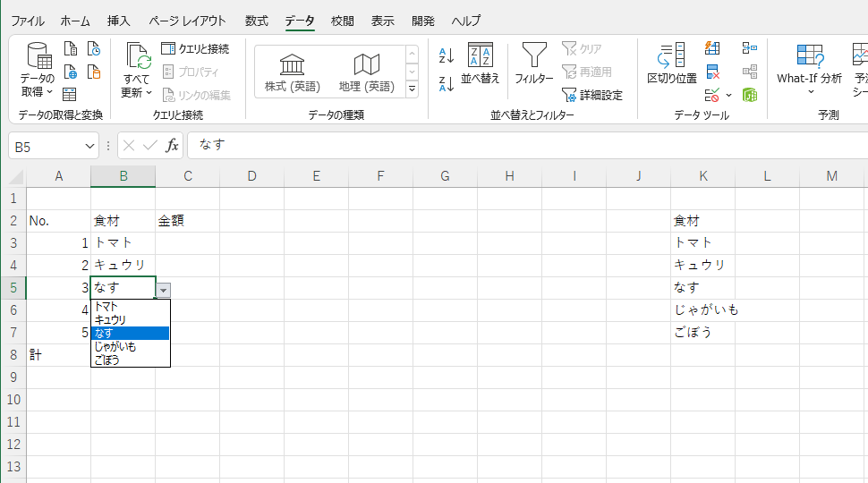
Task: Select the 食材 header in column K
Action: click(x=703, y=221)
